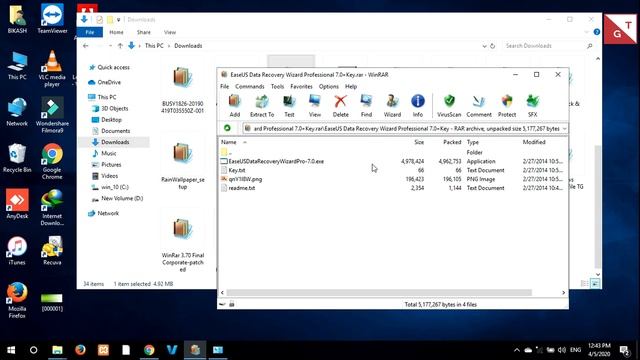
Task: Open the Windows Start menu
Action: [x=11, y=350]
